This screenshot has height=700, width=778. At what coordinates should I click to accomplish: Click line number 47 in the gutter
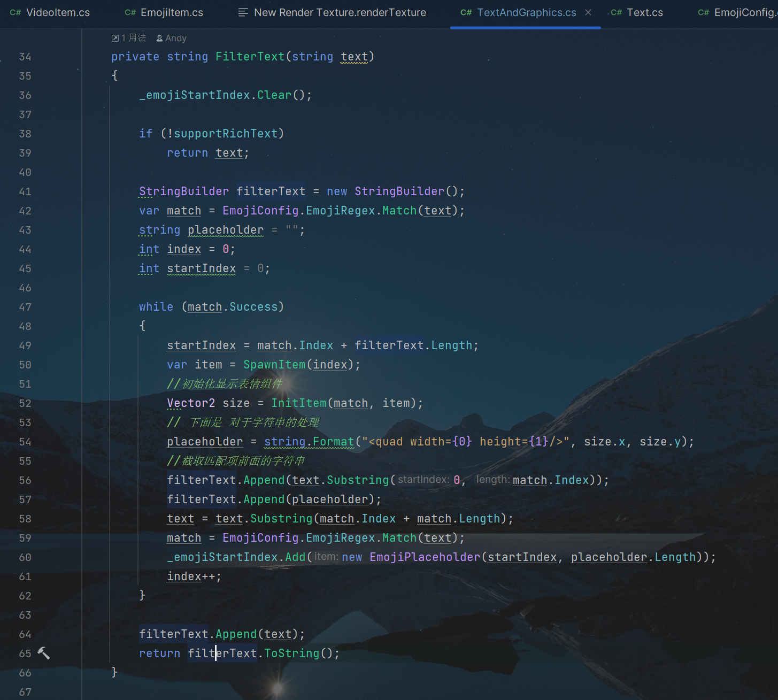coord(25,307)
